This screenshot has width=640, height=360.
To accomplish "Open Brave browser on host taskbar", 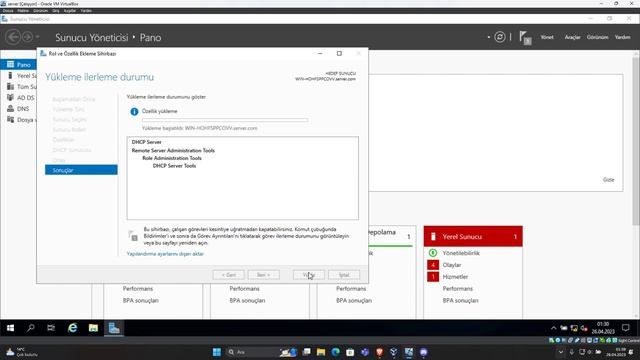I will click(x=380, y=352).
